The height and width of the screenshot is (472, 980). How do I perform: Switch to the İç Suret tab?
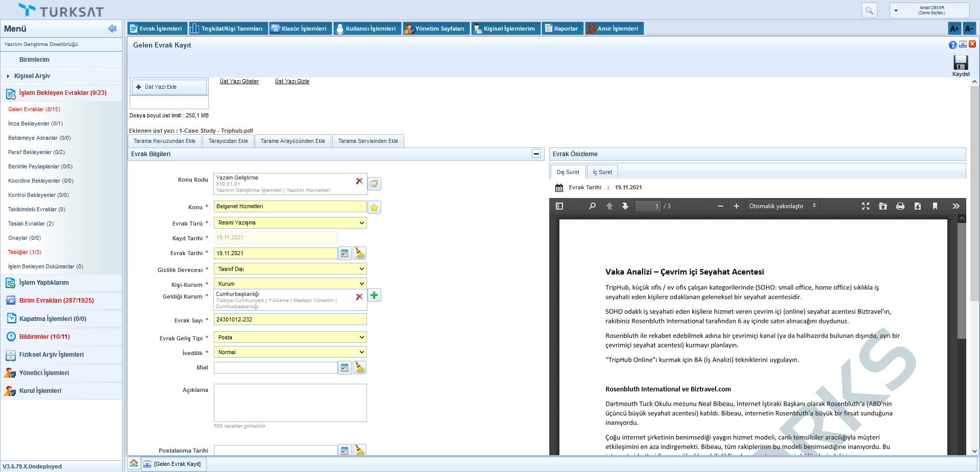(x=602, y=172)
